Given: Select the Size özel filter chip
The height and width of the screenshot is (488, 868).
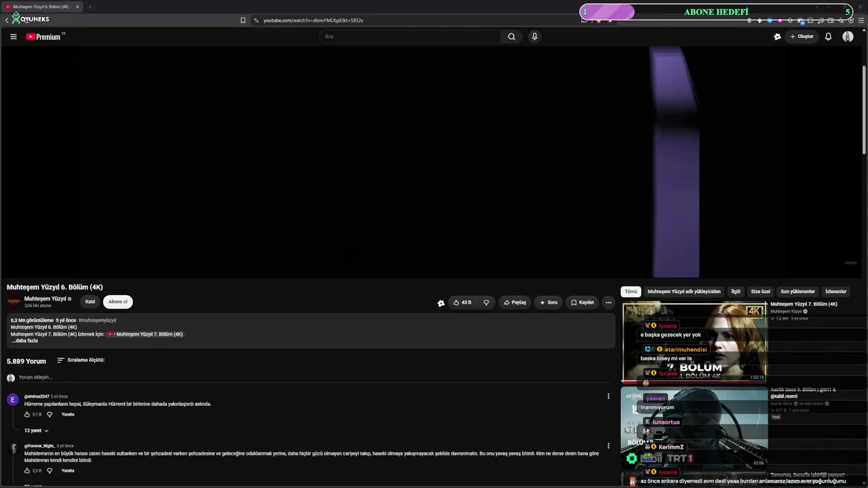Looking at the screenshot, I should point(760,291).
